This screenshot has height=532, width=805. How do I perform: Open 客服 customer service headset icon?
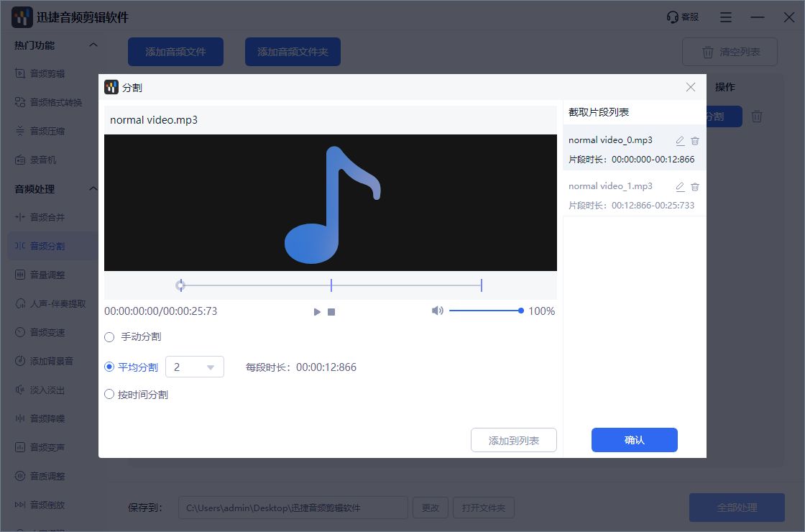pos(673,17)
